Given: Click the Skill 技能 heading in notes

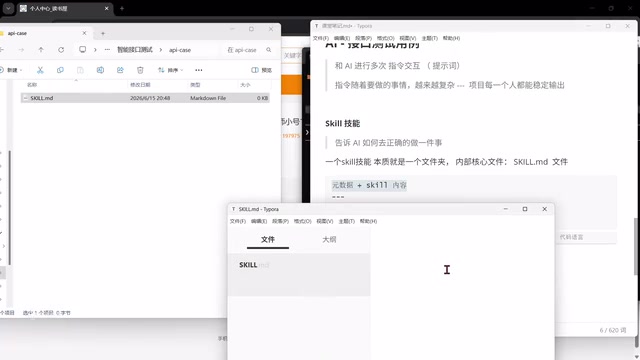Looking at the screenshot, I should (x=342, y=124).
